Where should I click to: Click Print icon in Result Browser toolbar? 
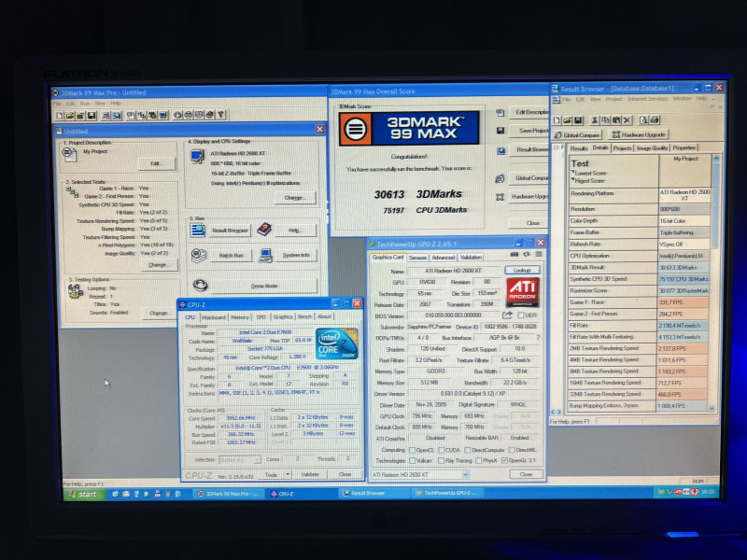point(655,120)
